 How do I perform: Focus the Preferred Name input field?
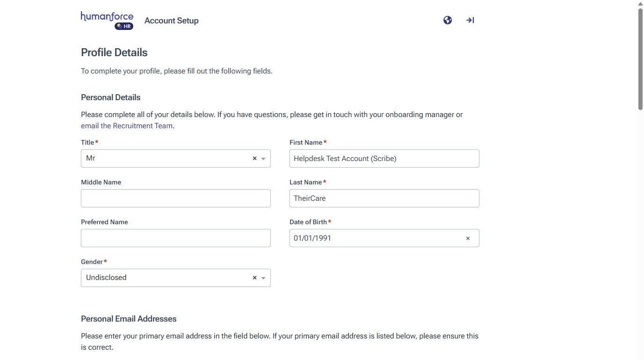(175, 238)
